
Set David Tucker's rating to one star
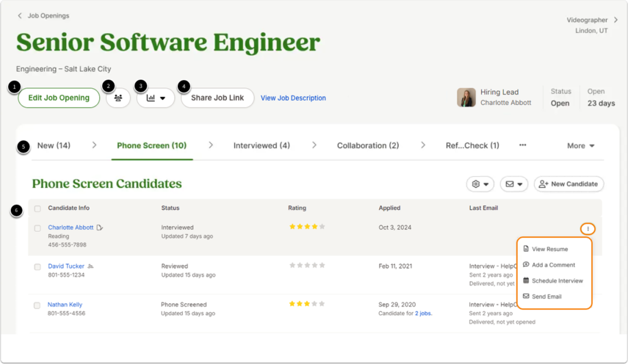pos(292,265)
